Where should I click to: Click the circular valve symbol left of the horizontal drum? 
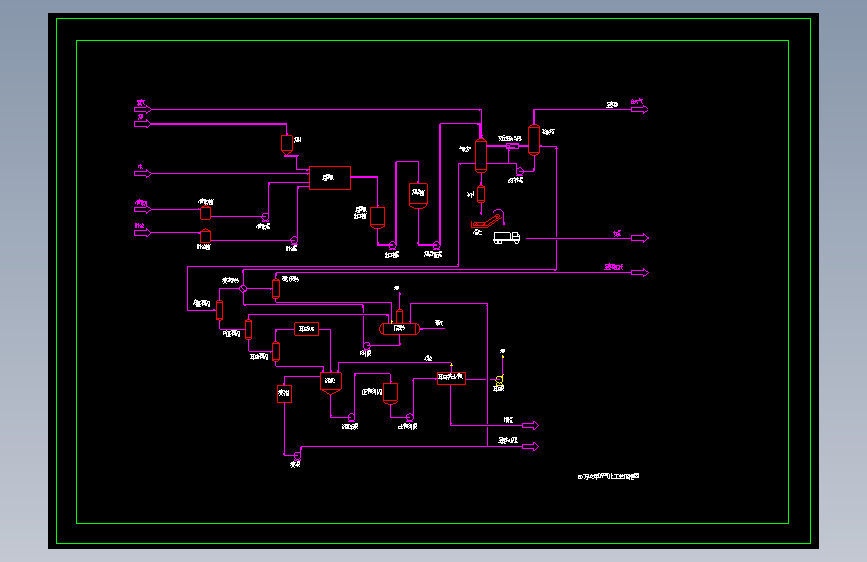click(243, 289)
